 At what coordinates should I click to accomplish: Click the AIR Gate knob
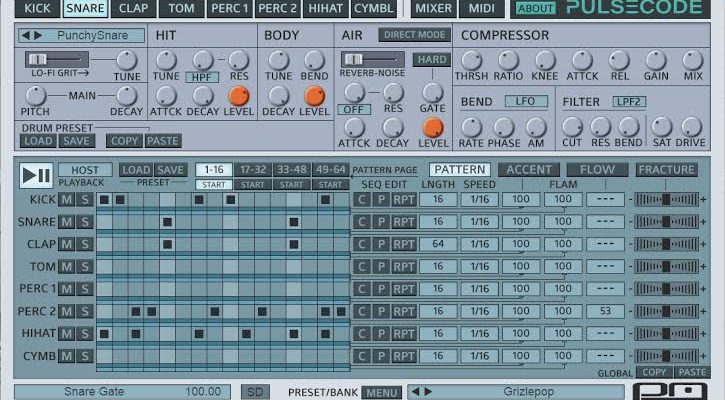[x=432, y=90]
